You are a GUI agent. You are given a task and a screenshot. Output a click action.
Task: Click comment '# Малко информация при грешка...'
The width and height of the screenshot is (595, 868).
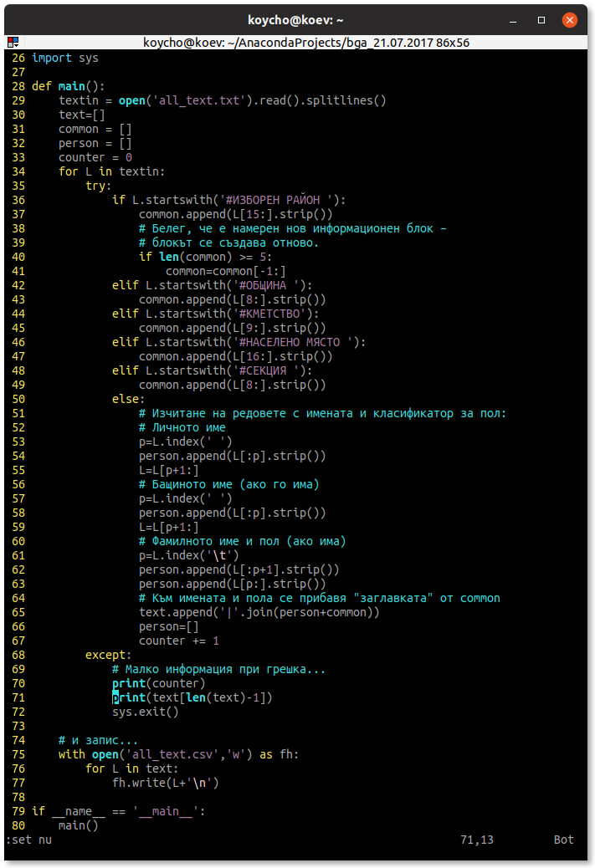218,669
